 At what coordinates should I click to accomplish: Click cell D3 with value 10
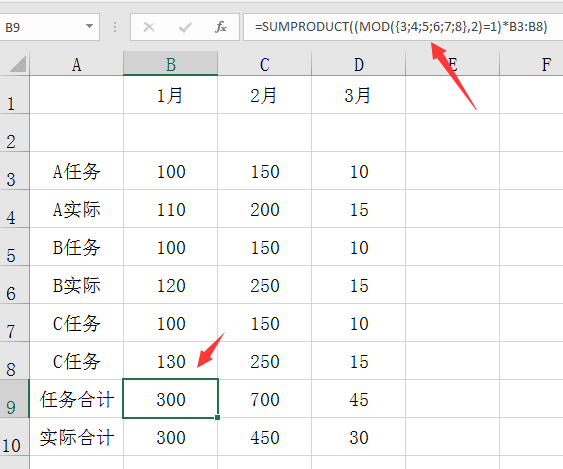(359, 171)
